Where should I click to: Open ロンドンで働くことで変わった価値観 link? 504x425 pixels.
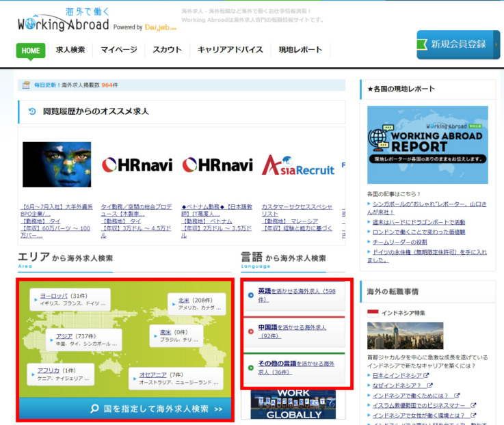[419, 232]
